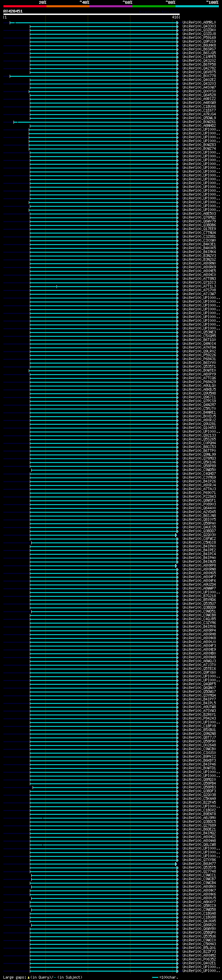Select the UniRef100_Q43202 label
The height and width of the screenshot is (980, 222).
click(199, 60)
